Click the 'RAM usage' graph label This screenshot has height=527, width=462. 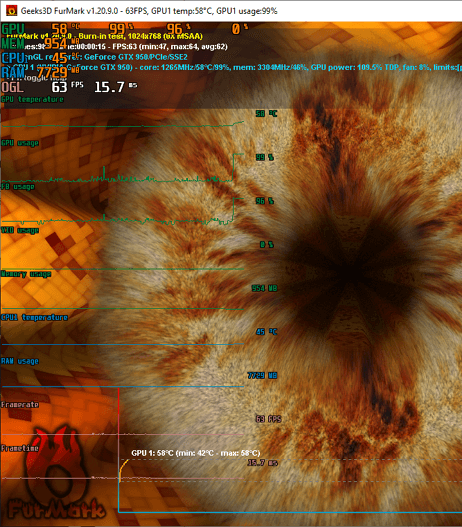[20, 361]
